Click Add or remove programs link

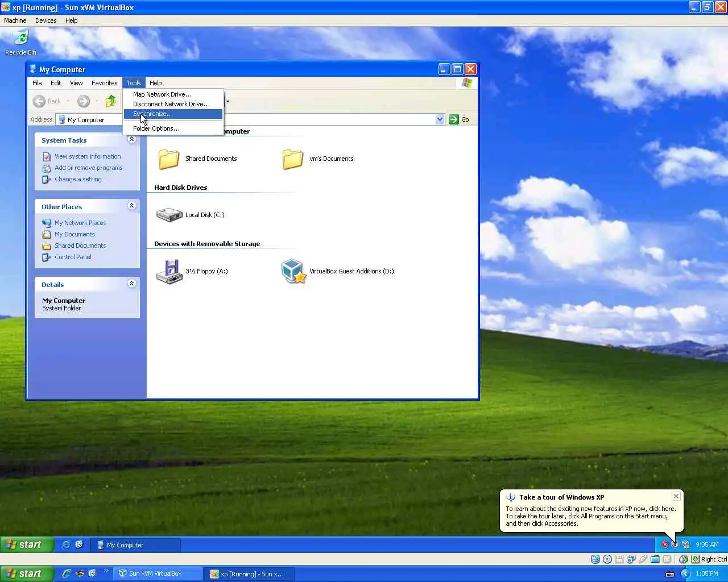88,168
